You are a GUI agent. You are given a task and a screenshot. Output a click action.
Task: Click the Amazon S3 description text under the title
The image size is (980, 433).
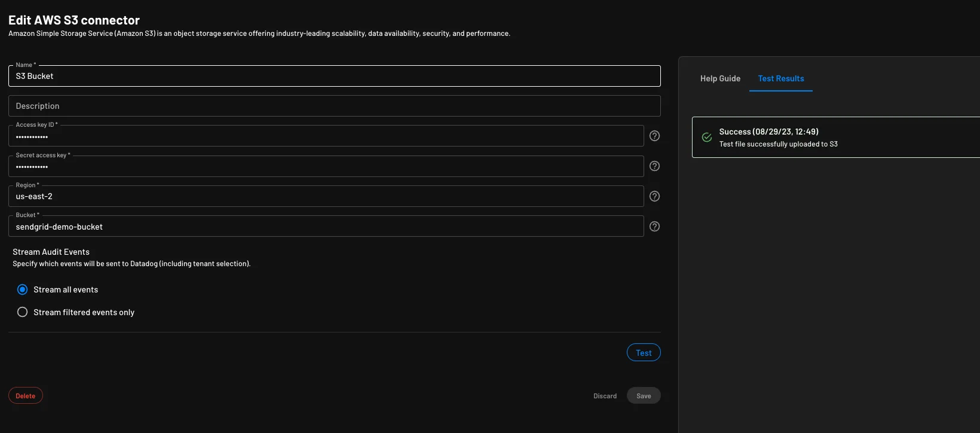pos(259,33)
